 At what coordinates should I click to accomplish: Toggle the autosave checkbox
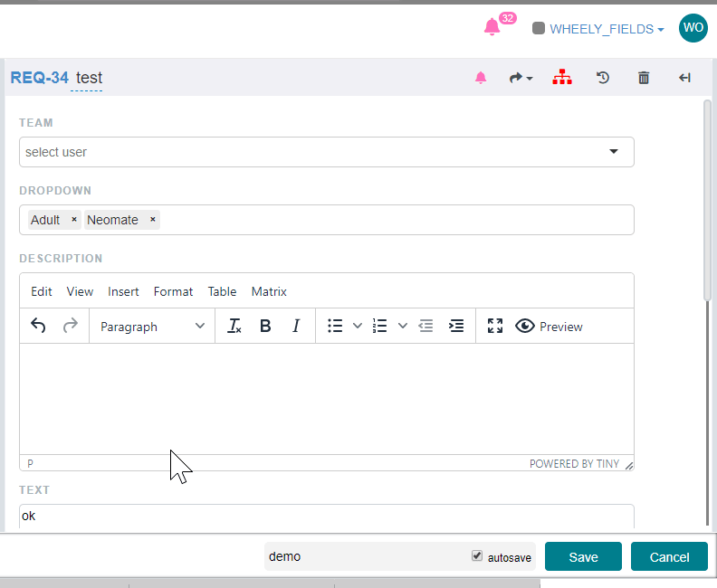[x=477, y=555]
